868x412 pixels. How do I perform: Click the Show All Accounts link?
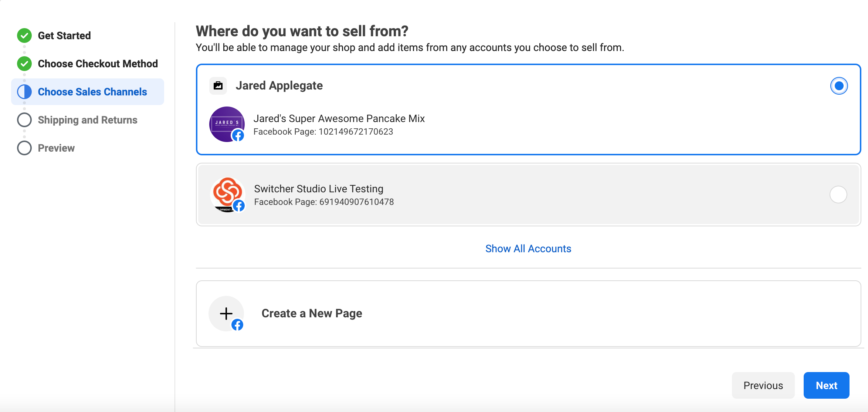click(529, 248)
